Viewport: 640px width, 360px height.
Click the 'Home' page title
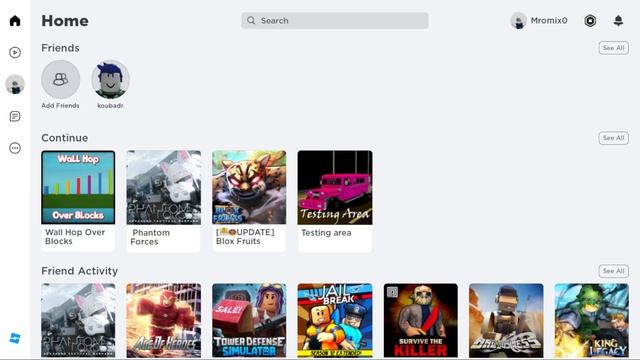(65, 21)
